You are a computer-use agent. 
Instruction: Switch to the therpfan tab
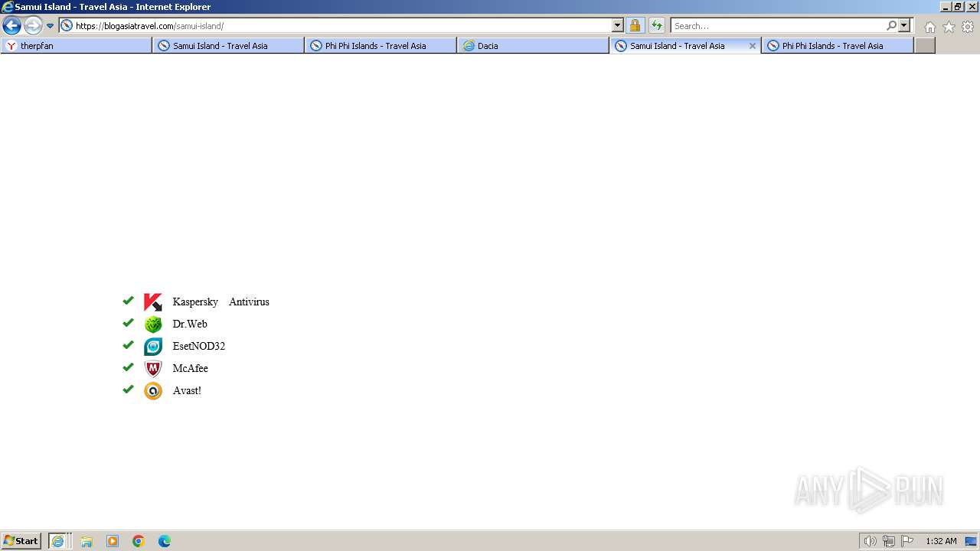coord(77,45)
